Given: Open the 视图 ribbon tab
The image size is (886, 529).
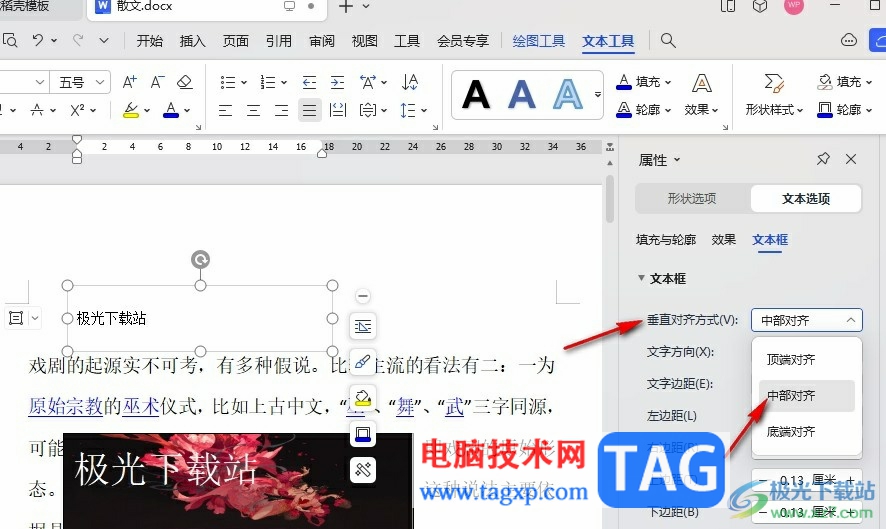Looking at the screenshot, I should pyautogui.click(x=364, y=41).
